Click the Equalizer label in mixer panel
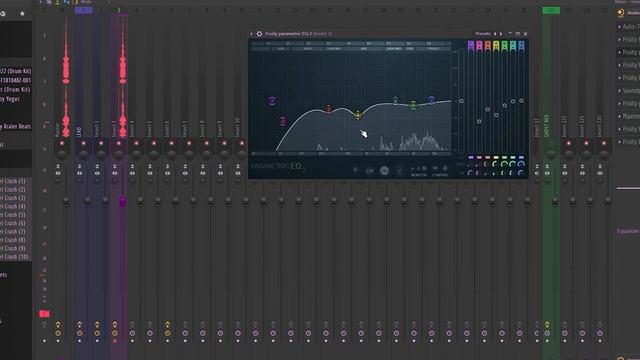Image resolution: width=640 pixels, height=360 pixels. (628, 231)
